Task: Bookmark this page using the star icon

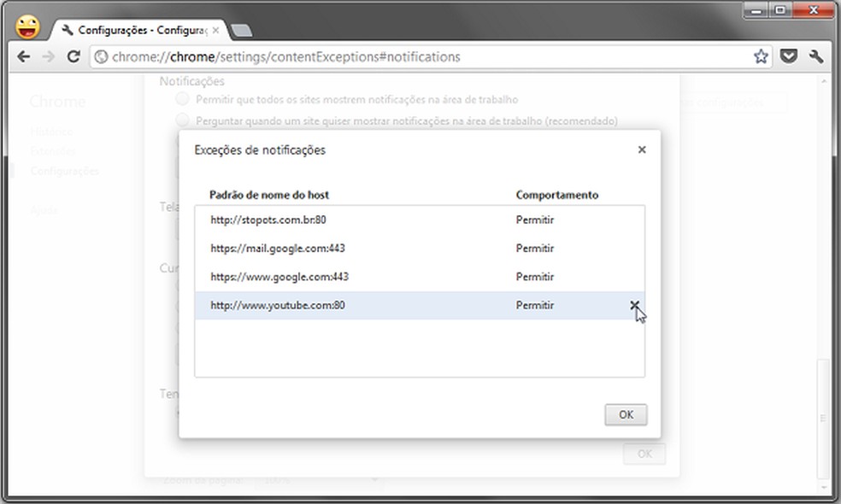Action: click(760, 56)
